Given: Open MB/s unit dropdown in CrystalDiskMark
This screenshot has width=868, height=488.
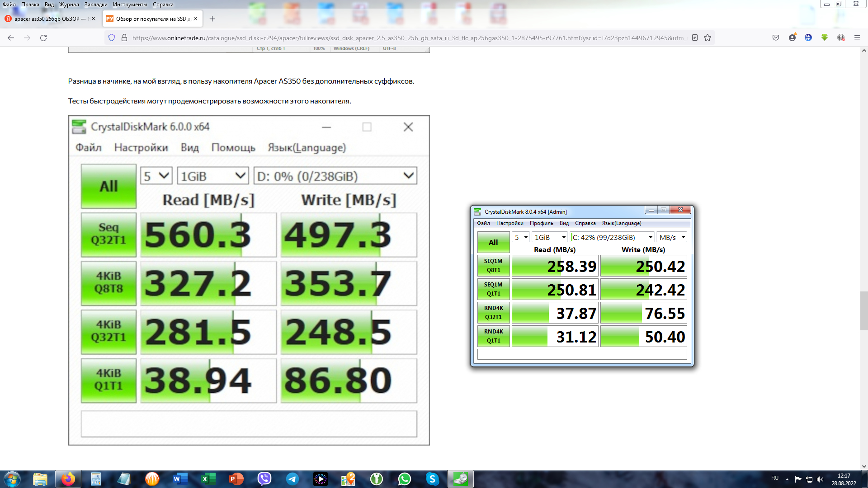Looking at the screenshot, I should click(x=672, y=237).
